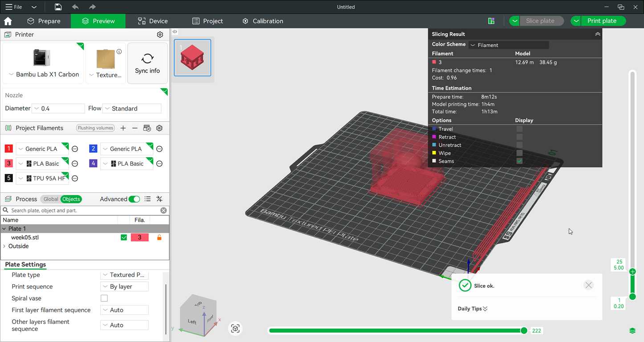
Task: Click the info icon on the plate card
Action: pyautogui.click(x=119, y=52)
